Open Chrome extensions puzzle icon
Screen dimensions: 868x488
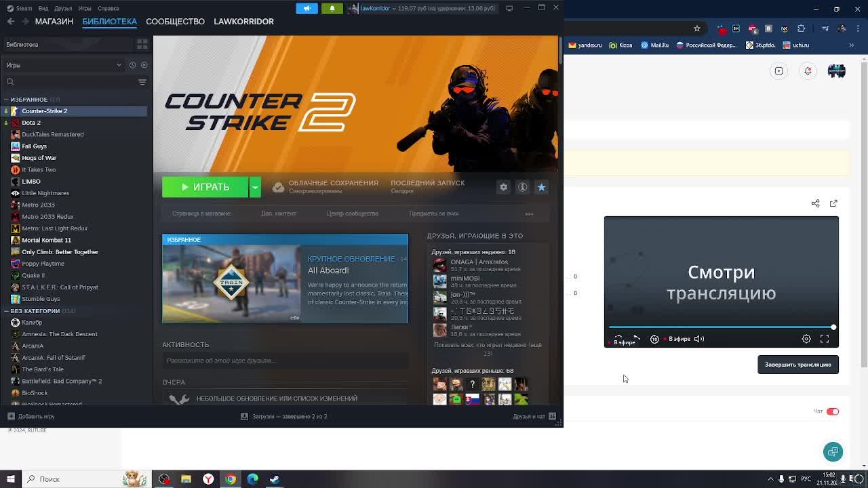pos(801,28)
